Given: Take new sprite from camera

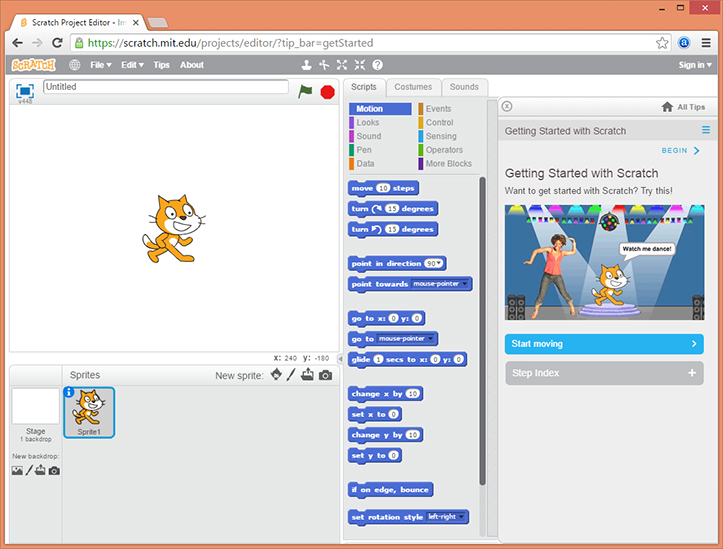Looking at the screenshot, I should click(x=325, y=375).
